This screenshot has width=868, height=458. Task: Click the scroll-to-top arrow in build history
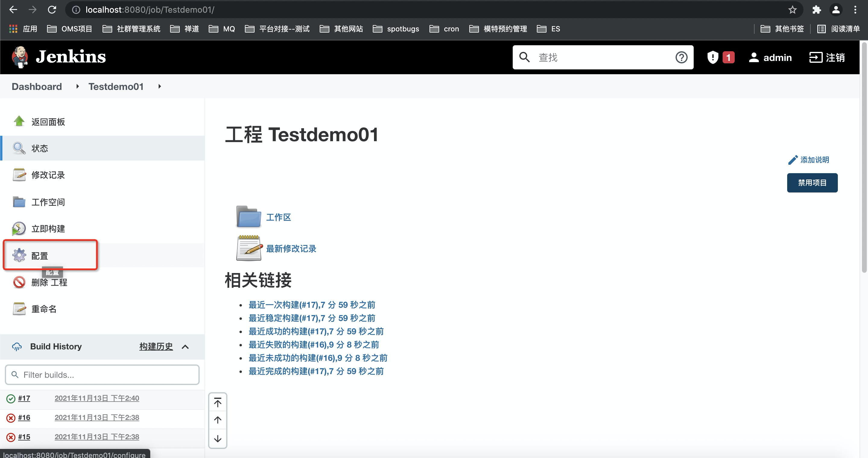click(x=218, y=402)
